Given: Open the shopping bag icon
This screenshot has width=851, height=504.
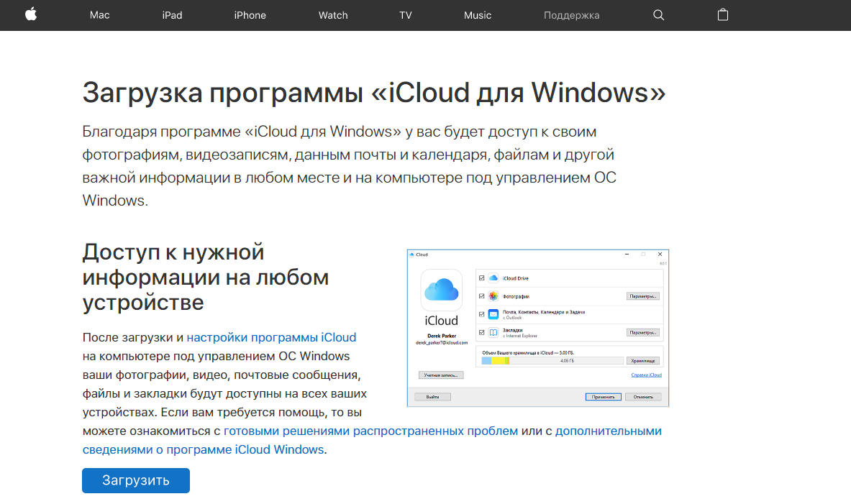Looking at the screenshot, I should 723,15.
